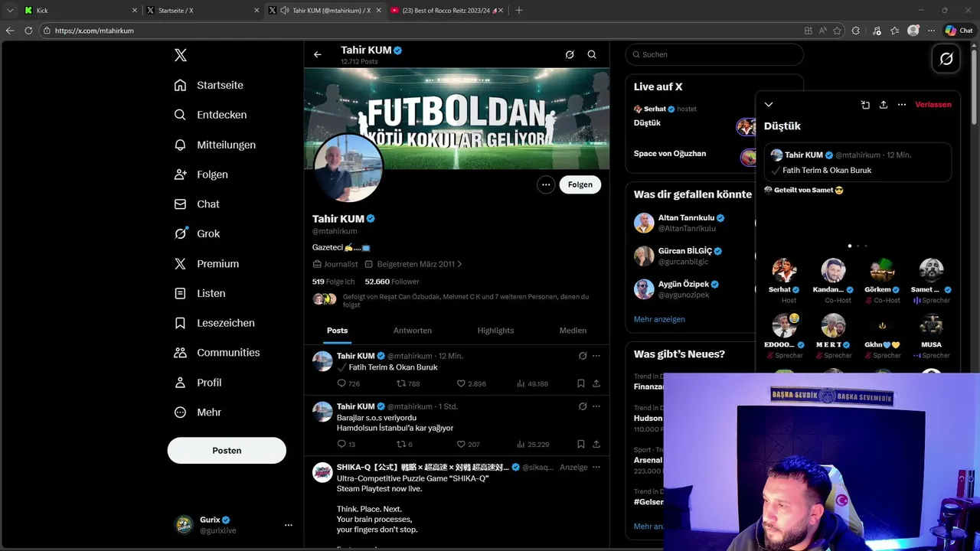Open more menu on Fatih Terim post
This screenshot has height=551, width=980.
pos(596,356)
